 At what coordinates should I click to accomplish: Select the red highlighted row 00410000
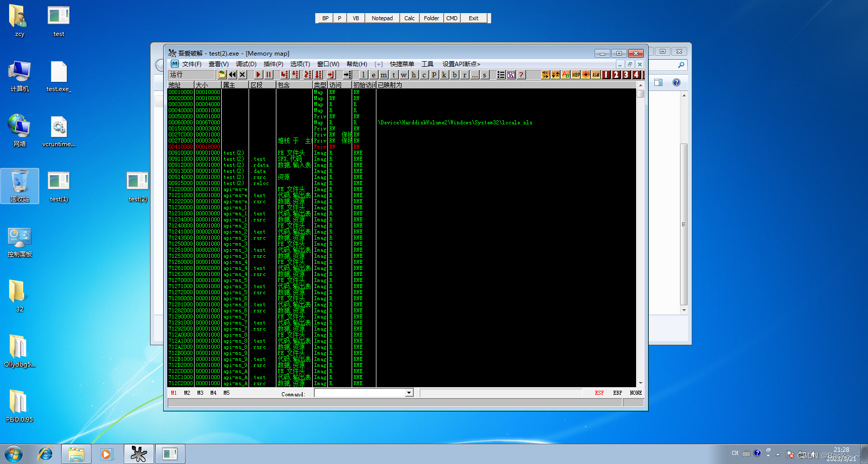[402, 147]
